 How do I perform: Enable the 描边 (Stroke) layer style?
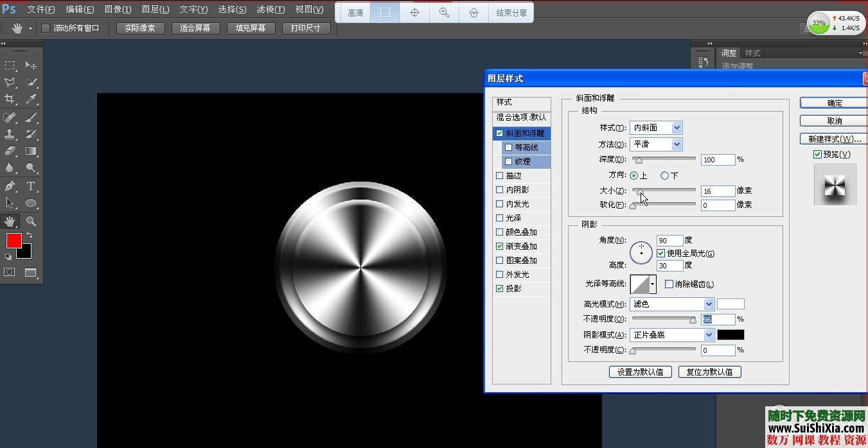tap(500, 175)
